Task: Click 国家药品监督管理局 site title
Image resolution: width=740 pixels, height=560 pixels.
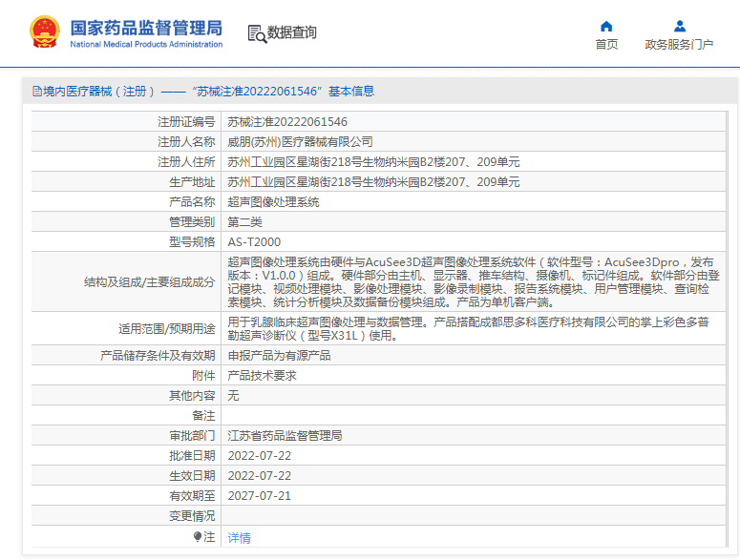Action: point(146,29)
